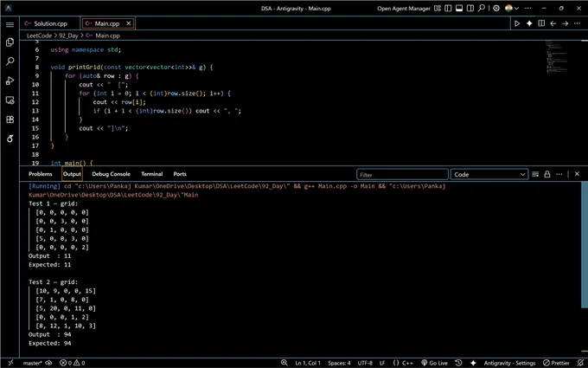This screenshot has width=588, height=368.
Task: Click Open Agent Manager
Action: click(404, 9)
